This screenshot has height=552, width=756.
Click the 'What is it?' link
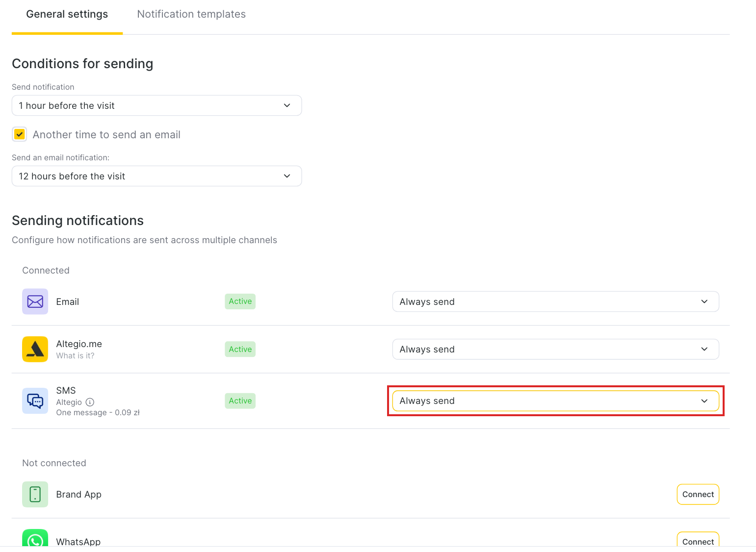point(75,356)
